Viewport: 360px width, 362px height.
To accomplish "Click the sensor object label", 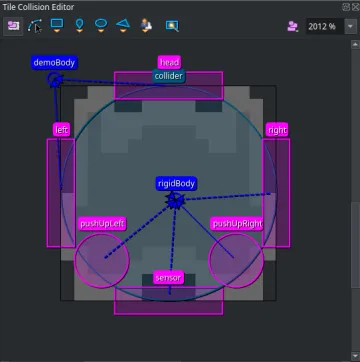I will tap(168, 277).
